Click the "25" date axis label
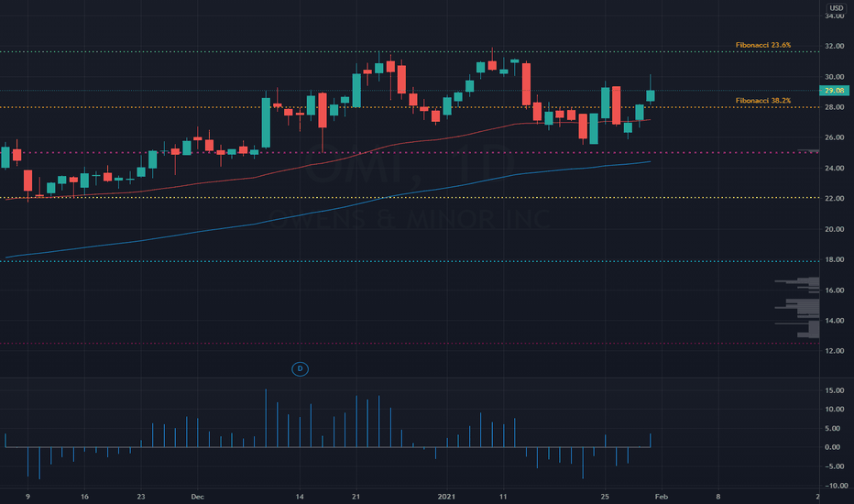 605,497
